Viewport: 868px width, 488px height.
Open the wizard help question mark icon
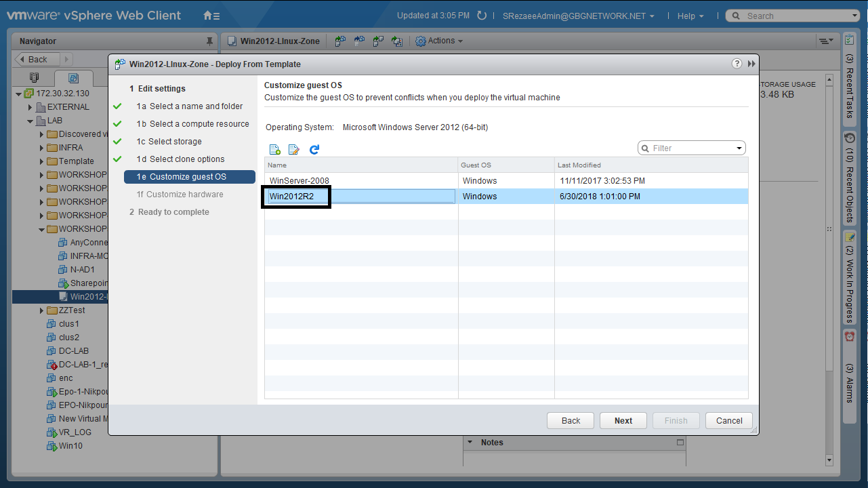pos(737,64)
